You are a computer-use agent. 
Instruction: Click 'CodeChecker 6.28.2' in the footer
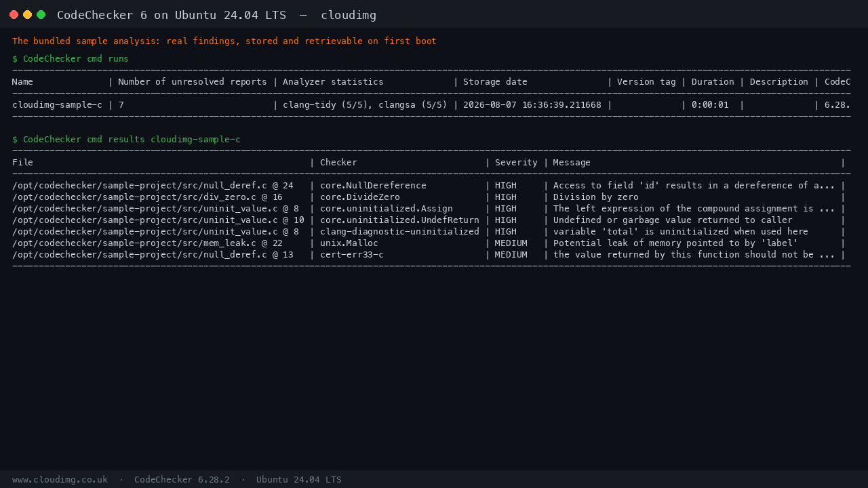point(182,480)
